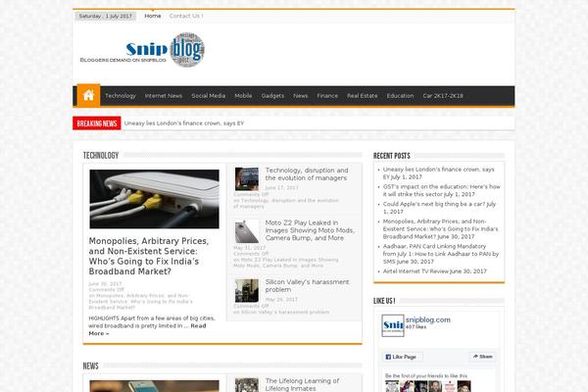Open recent post GST's impact on the education
Screen dimensions: 588x392
click(x=441, y=190)
